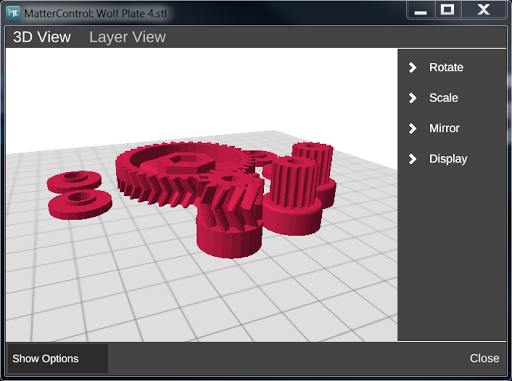The image size is (512, 381).
Task: Expand the Rotate section chevron arrow
Action: 413,68
